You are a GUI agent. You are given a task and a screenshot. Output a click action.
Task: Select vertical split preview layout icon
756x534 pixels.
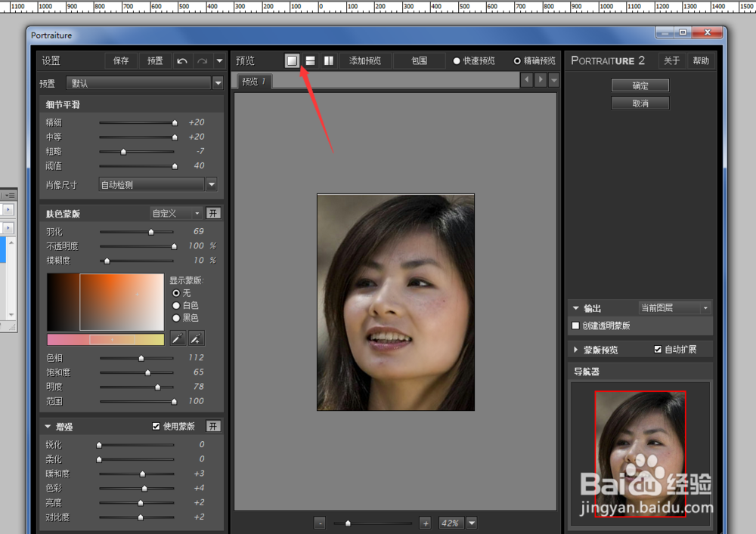tap(328, 60)
